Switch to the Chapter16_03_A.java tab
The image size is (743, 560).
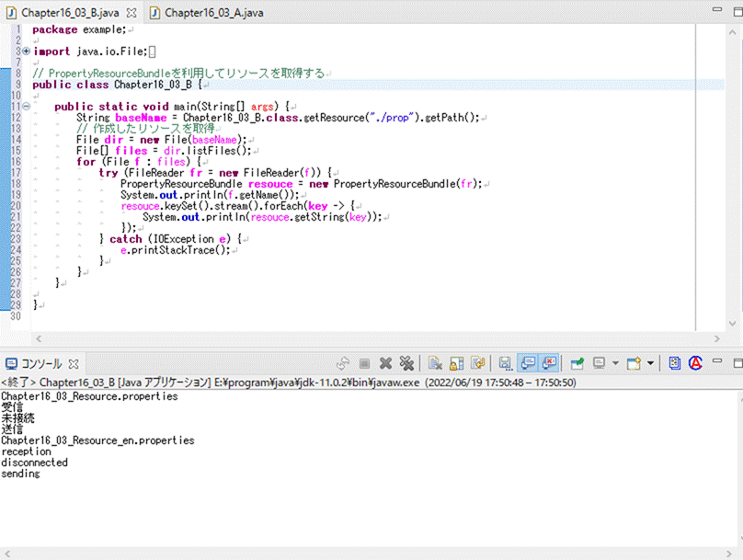click(x=214, y=13)
